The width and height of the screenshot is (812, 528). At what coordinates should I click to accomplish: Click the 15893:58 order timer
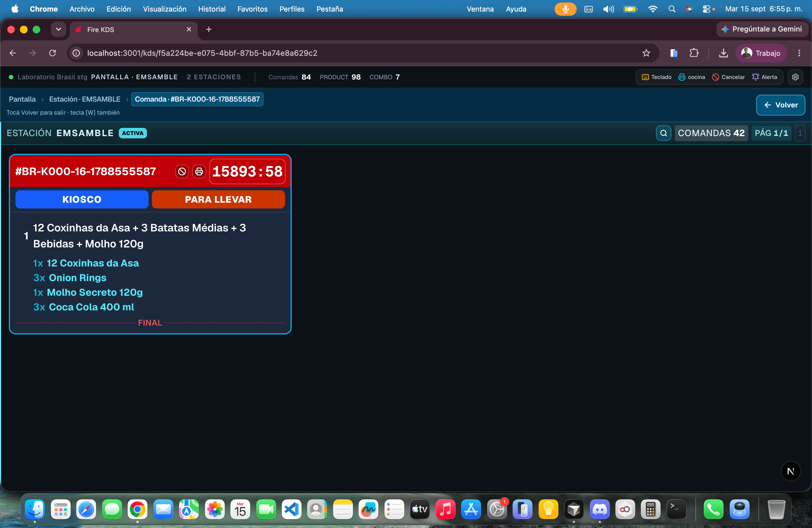(x=247, y=171)
